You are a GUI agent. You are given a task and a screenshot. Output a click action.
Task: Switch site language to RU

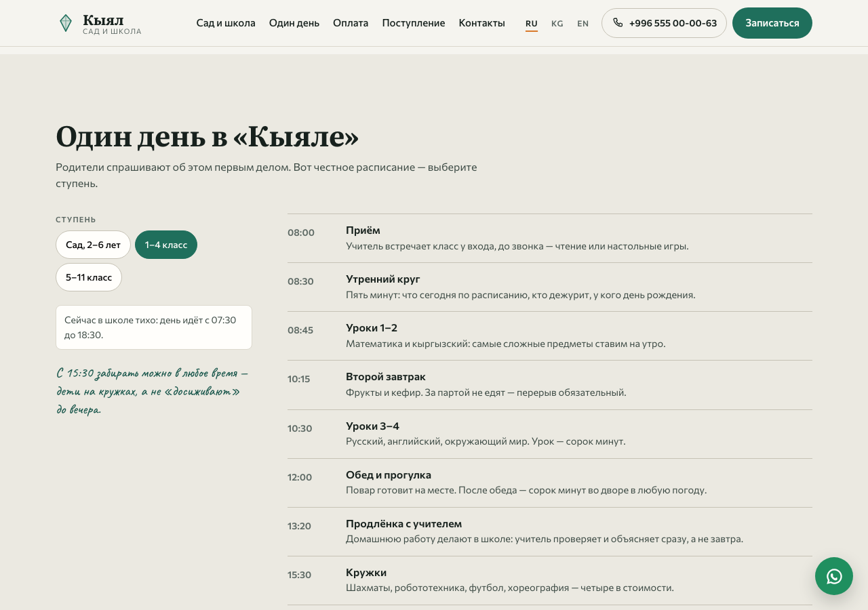tap(532, 24)
